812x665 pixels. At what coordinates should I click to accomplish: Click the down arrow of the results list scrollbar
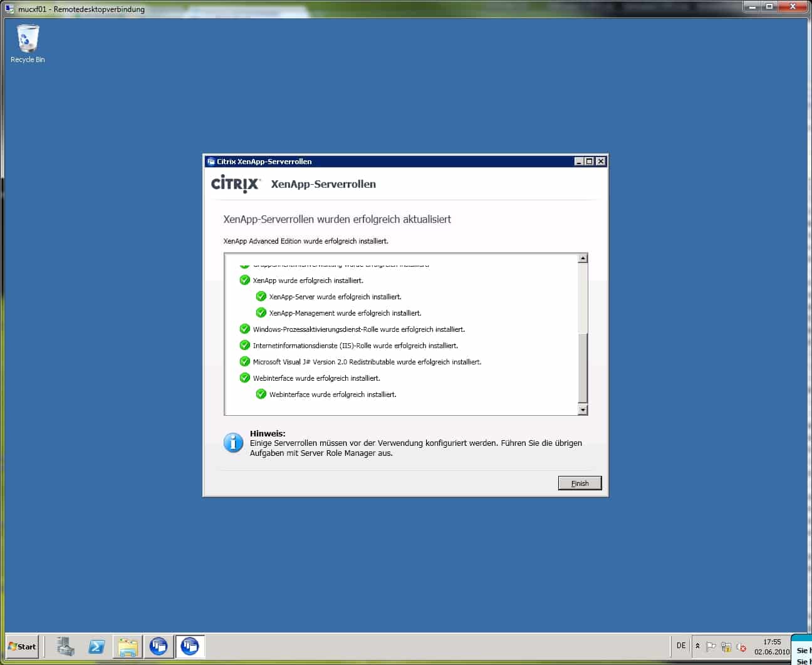point(583,410)
